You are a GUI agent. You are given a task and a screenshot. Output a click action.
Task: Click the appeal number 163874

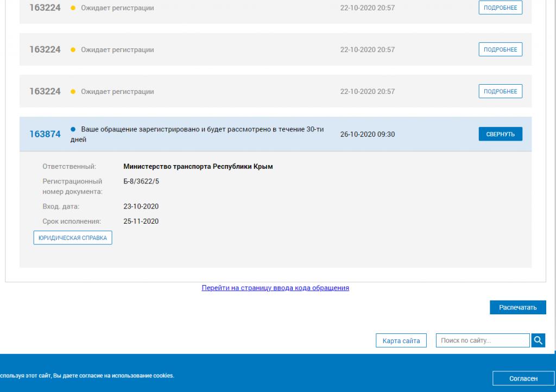point(45,135)
